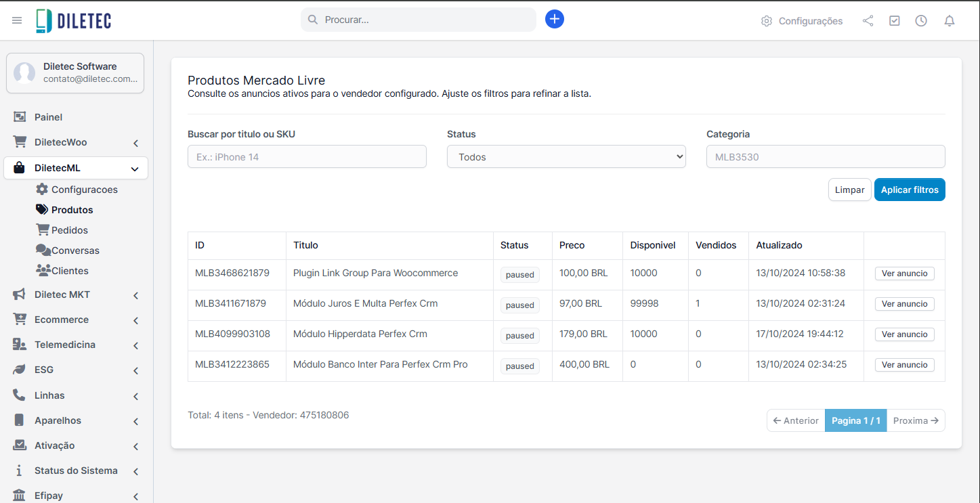Image resolution: width=980 pixels, height=503 pixels.
Task: Click the Aplicar filtros button
Action: click(x=909, y=190)
